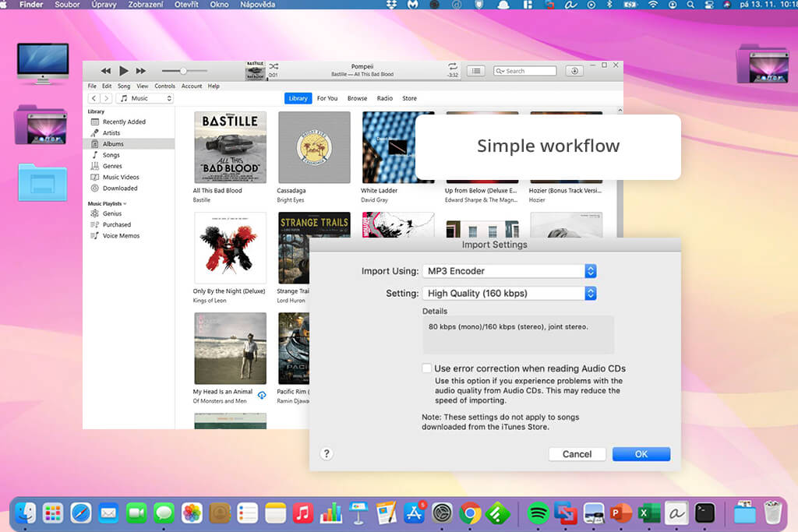The width and height of the screenshot is (798, 532).
Task: Open the iMac icon on the desktop
Action: 43,64
